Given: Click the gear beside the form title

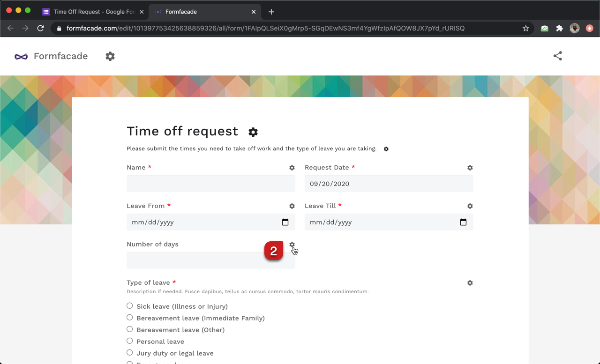Looking at the screenshot, I should 253,132.
